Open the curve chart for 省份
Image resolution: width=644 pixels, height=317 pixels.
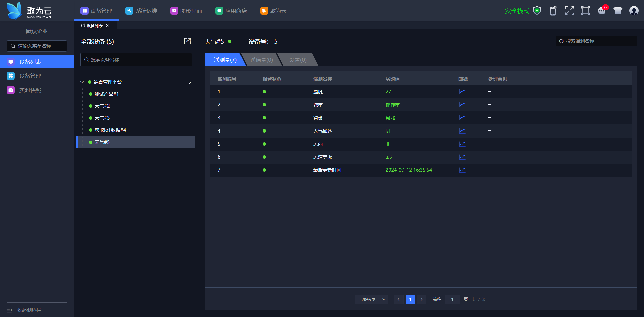(x=462, y=118)
